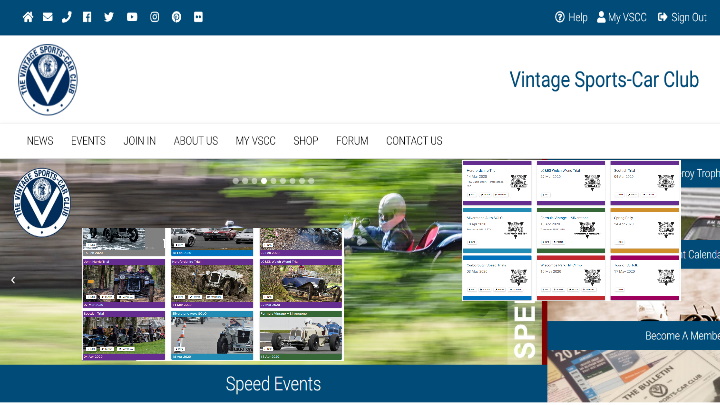Image resolution: width=720 pixels, height=405 pixels.
Task: Click the Speed Events banner caption
Action: pyautogui.click(x=273, y=384)
